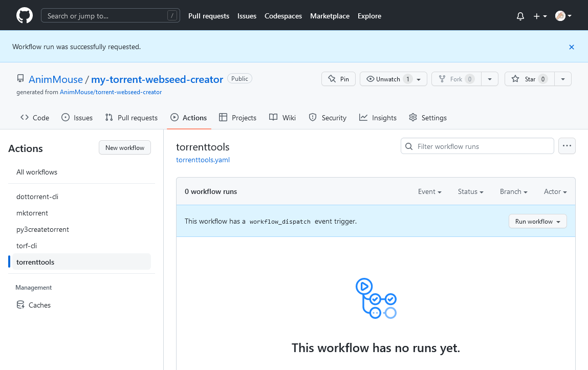Viewport: 588px width, 370px height.
Task: Expand the Status filter dropdown
Action: [471, 191]
